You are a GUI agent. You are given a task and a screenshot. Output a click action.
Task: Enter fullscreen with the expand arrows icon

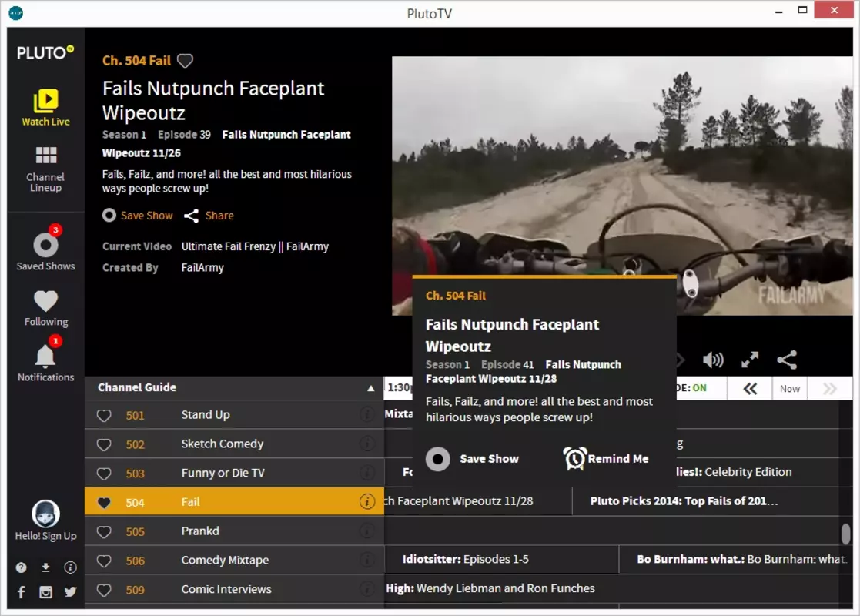pyautogui.click(x=750, y=360)
